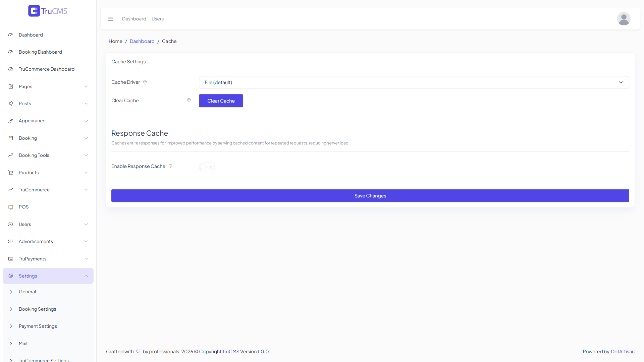Open Dashboard in the top navbar
644x362 pixels.
click(x=134, y=19)
